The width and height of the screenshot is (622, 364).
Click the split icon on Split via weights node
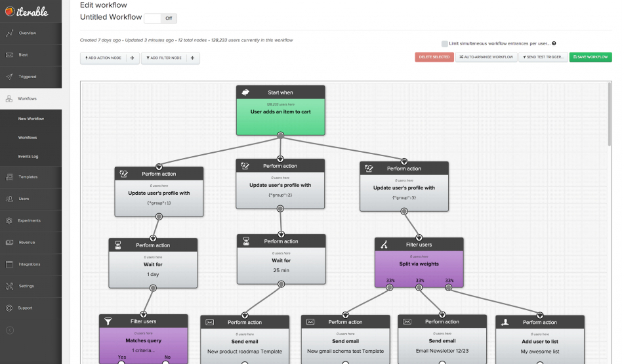(x=384, y=245)
